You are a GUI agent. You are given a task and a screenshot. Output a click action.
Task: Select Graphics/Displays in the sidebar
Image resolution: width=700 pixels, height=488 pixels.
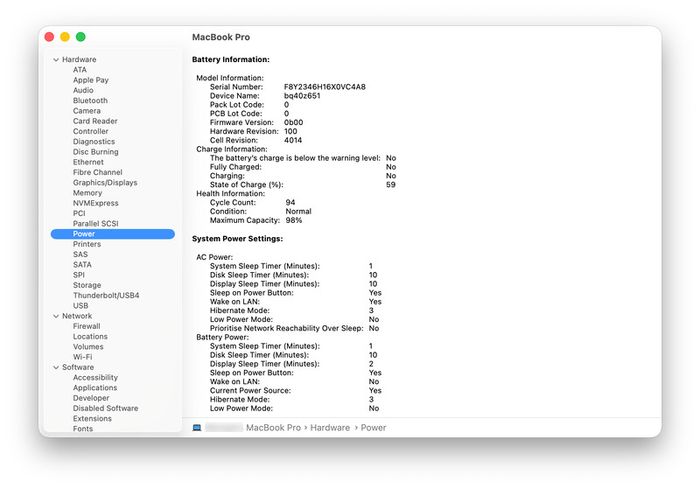105,183
